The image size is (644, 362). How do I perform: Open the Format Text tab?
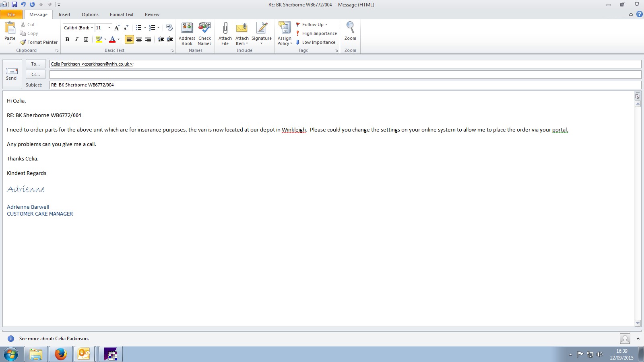point(122,14)
